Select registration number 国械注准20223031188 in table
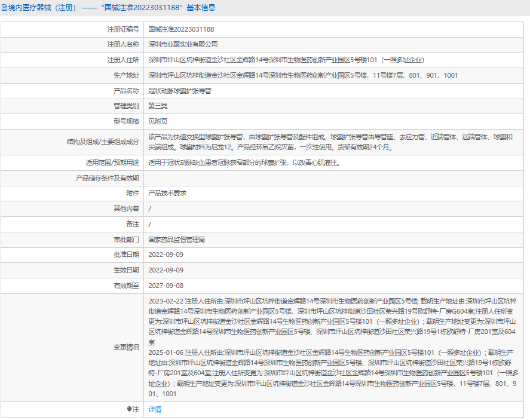Image resolution: width=530 pixels, height=420 pixels. (x=181, y=29)
